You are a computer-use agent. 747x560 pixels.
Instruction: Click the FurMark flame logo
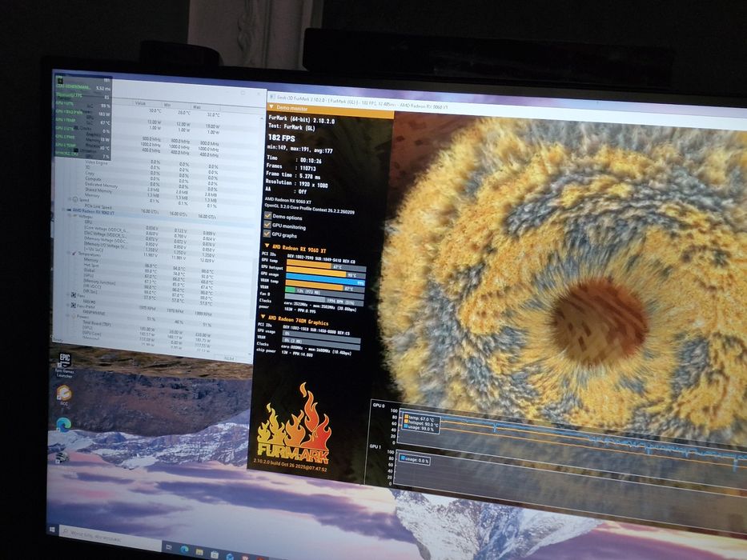coord(293,425)
